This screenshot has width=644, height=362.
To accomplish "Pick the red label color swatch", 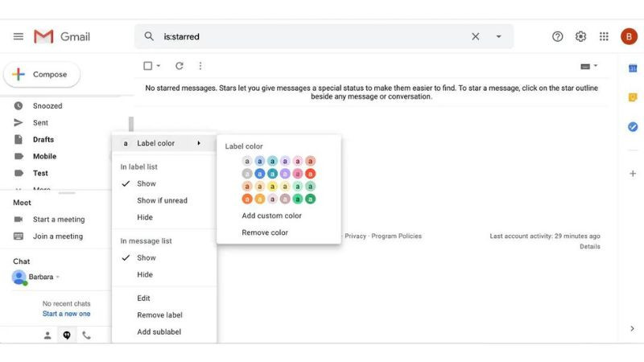I will [x=310, y=174].
